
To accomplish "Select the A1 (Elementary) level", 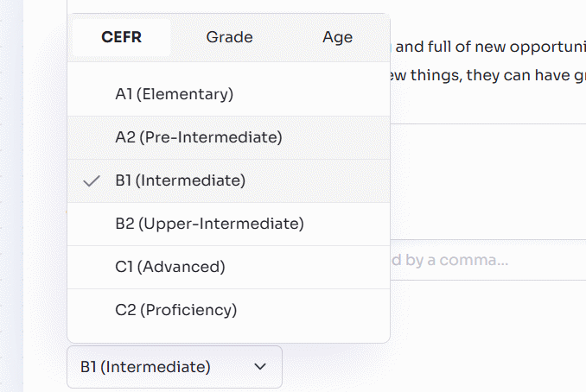I will 174,94.
